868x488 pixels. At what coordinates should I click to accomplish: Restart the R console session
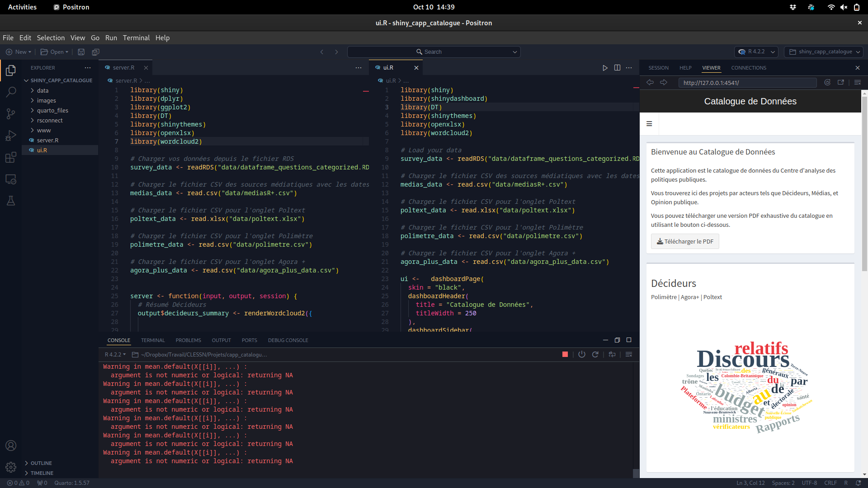click(595, 355)
